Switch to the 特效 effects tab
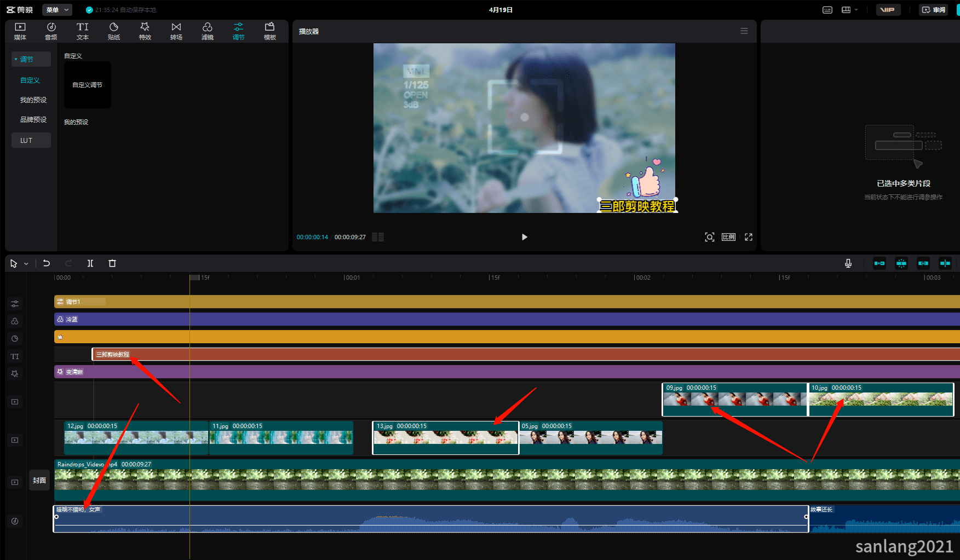The image size is (960, 560). pos(145,31)
